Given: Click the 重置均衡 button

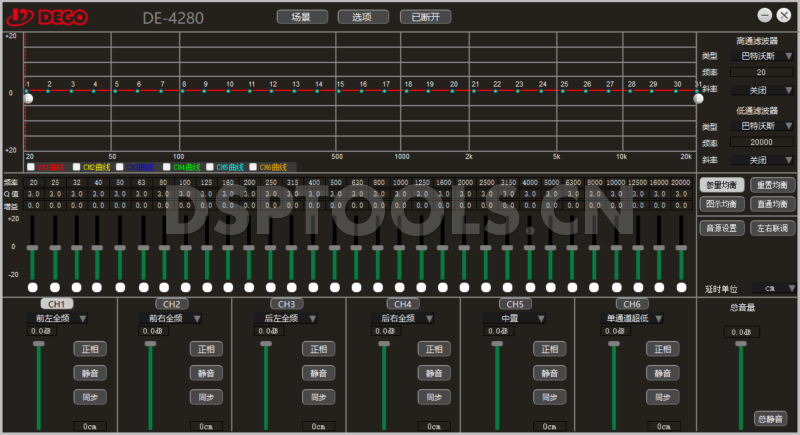Looking at the screenshot, I should pos(769,185).
